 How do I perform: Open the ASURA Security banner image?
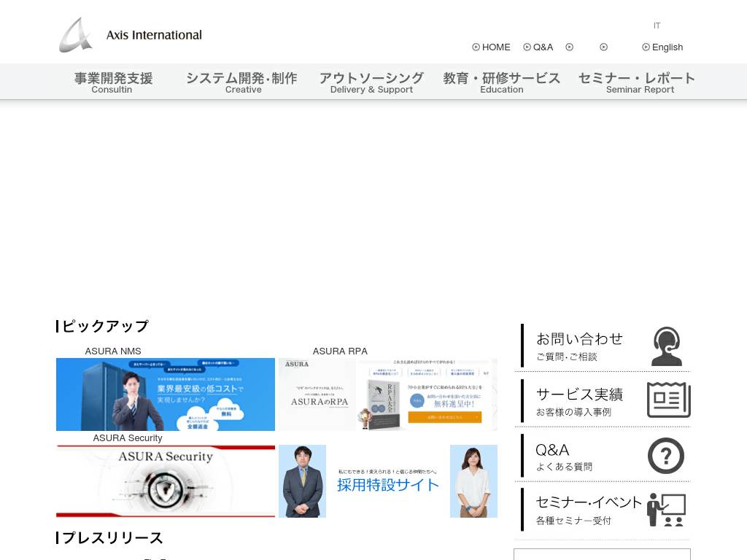pyautogui.click(x=166, y=481)
